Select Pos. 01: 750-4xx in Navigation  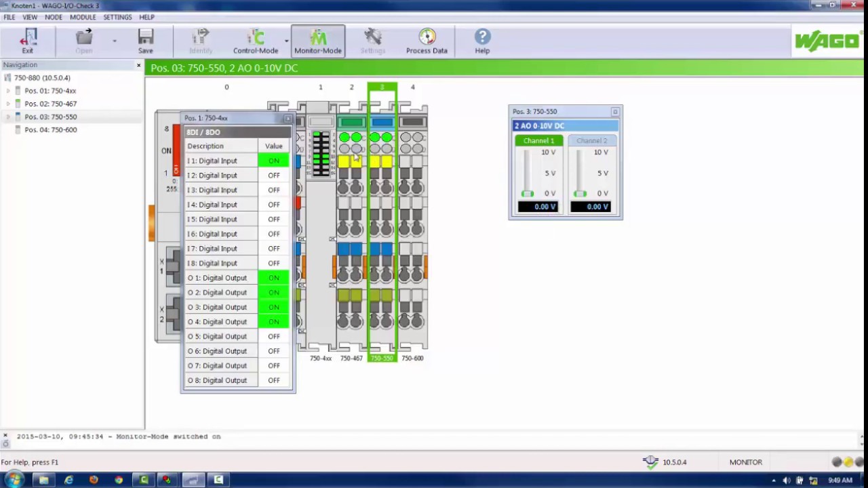pos(50,91)
